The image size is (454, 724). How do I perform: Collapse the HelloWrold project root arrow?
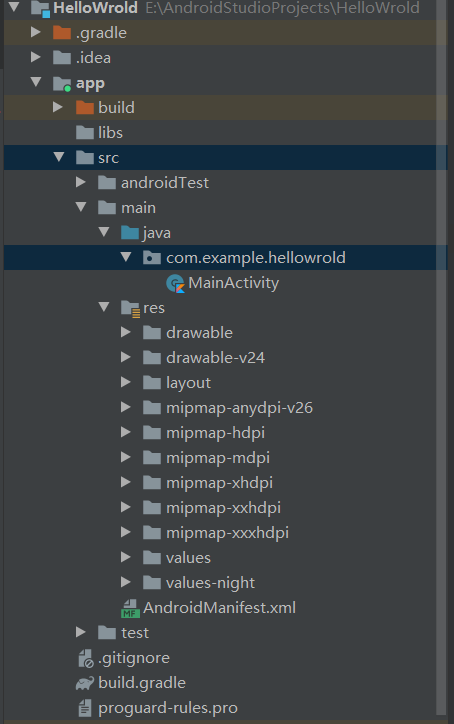point(14,7)
